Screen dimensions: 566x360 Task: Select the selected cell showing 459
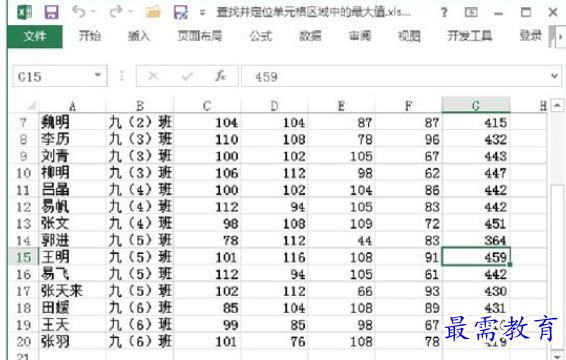click(x=476, y=257)
